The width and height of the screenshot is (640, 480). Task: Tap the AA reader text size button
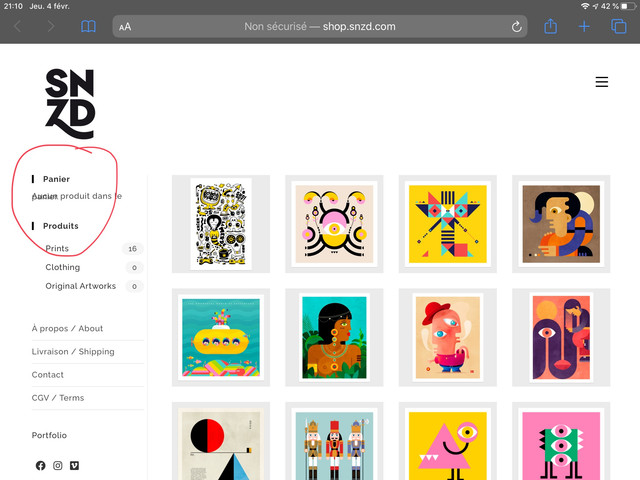click(x=125, y=27)
